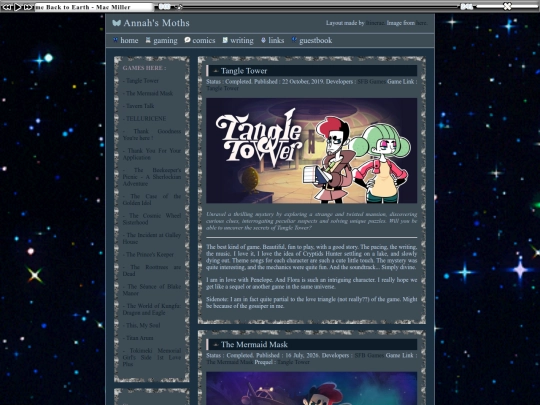Screen dimensions: 540x405
Task: Open Thank Goodness You're here ! entry
Action: (x=152, y=135)
